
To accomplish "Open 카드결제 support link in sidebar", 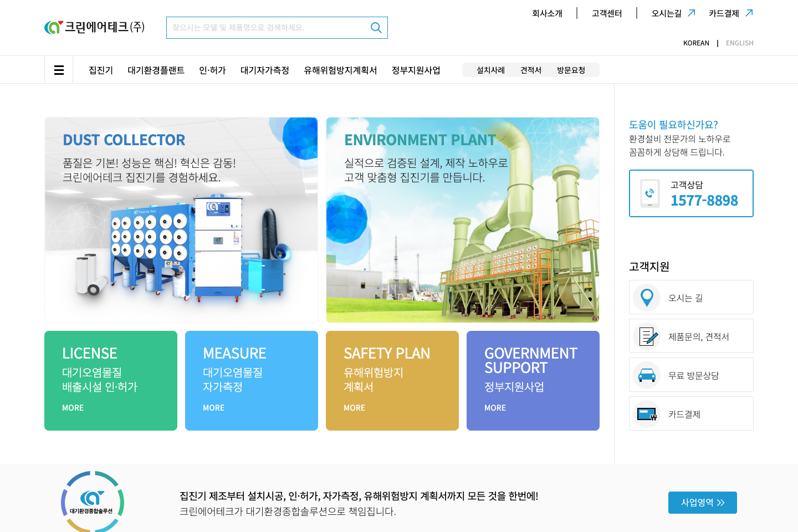I will click(x=691, y=413).
